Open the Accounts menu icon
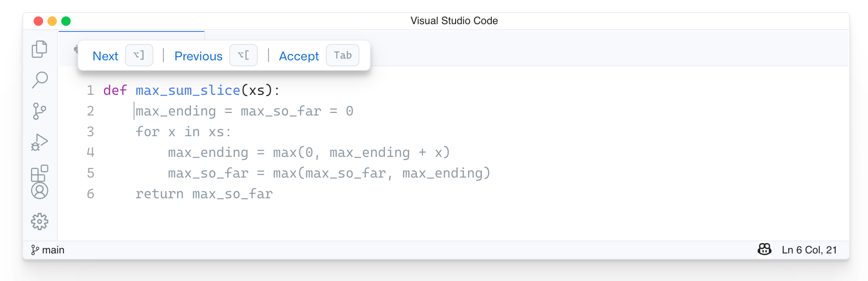The image size is (868, 281). click(39, 191)
